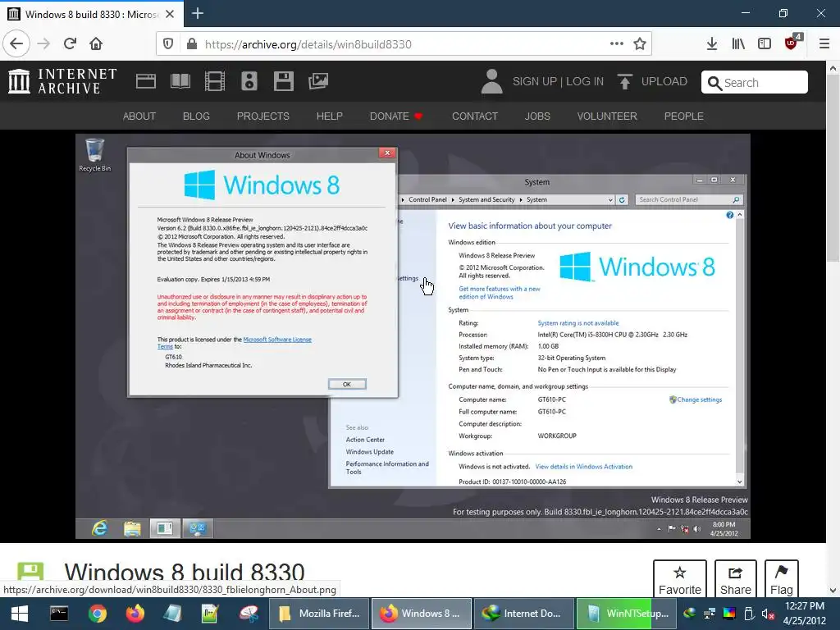The image size is (840, 630).
Task: Open the Internet Archive Software floppy icon
Action: (283, 81)
